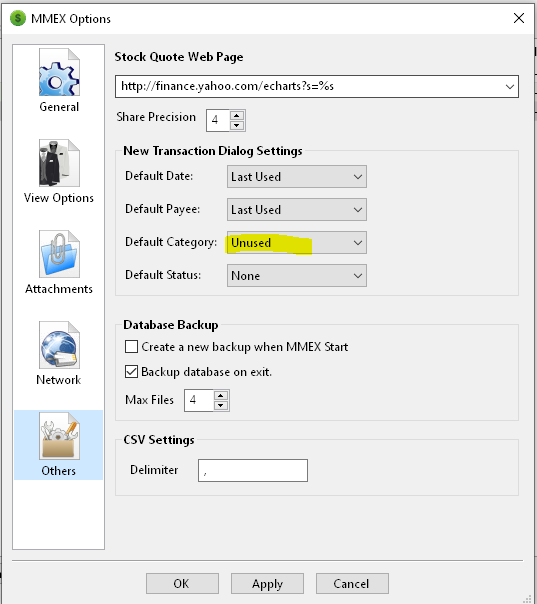This screenshot has width=537, height=604.
Task: Click the Apply button
Action: click(267, 584)
